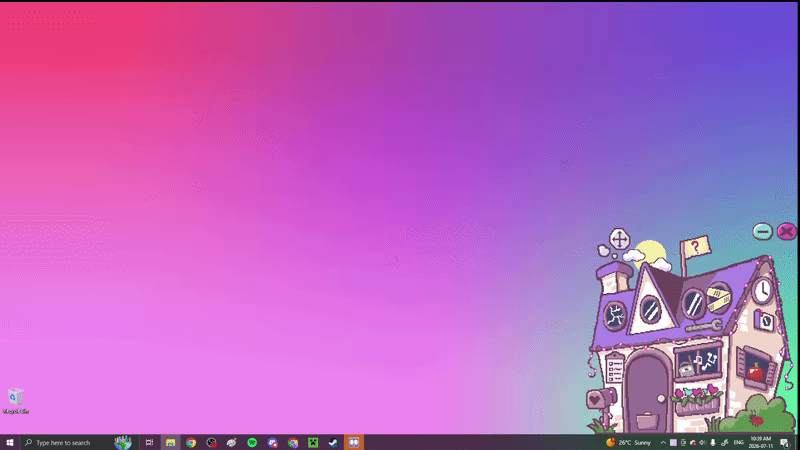
Task: Open the 26°C Sunny weather widget
Action: click(629, 442)
